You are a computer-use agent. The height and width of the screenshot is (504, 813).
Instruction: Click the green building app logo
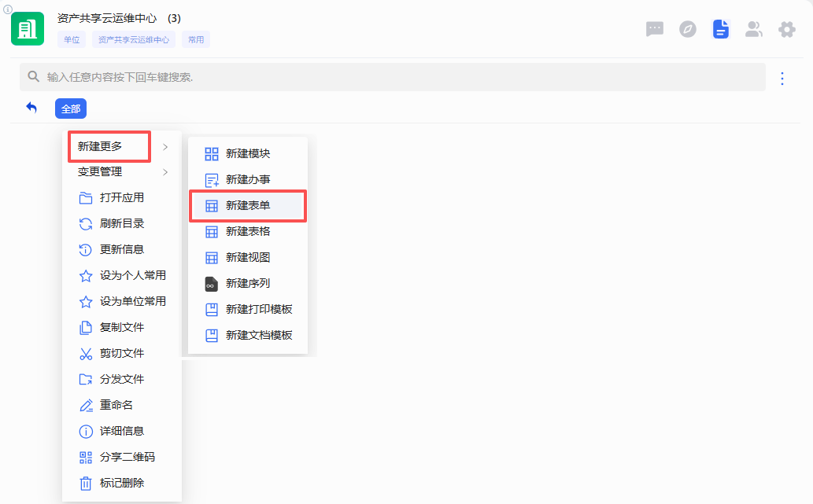(28, 29)
